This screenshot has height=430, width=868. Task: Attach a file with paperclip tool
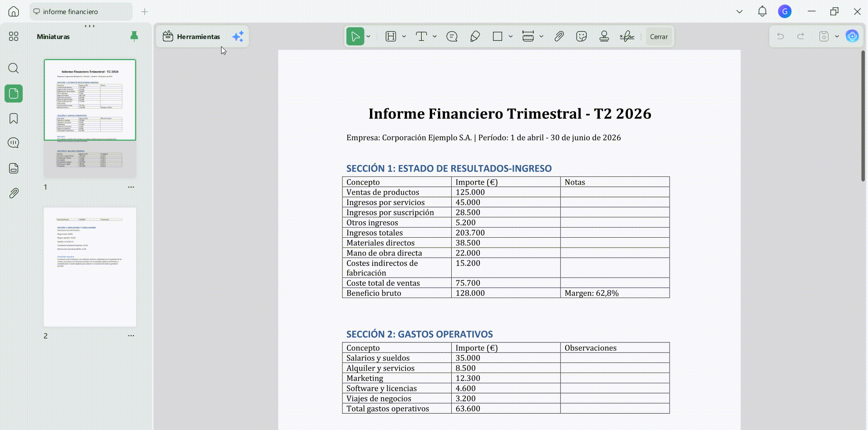559,36
